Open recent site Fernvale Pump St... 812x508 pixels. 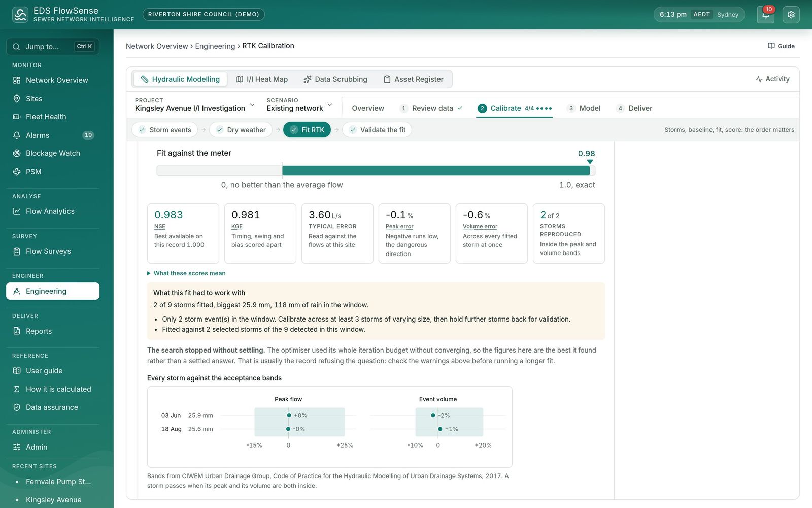click(x=53, y=482)
